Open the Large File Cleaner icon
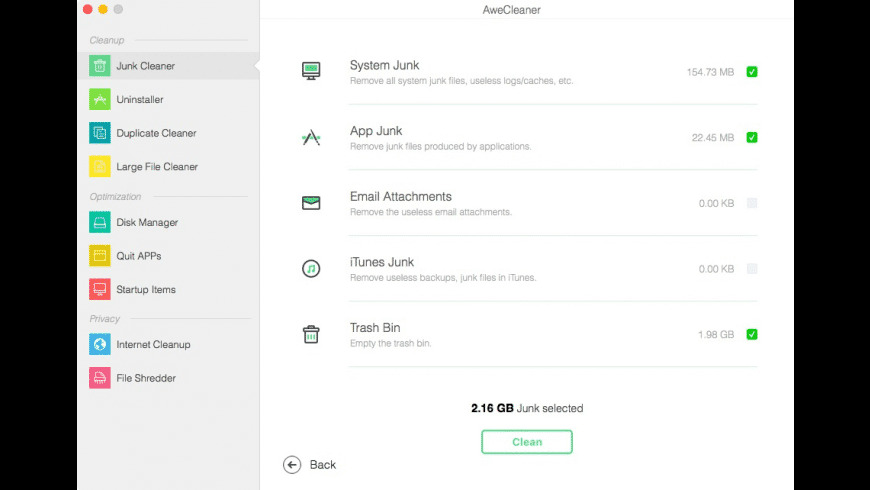Screen dimensions: 870x490 pyautogui.click(x=99, y=166)
